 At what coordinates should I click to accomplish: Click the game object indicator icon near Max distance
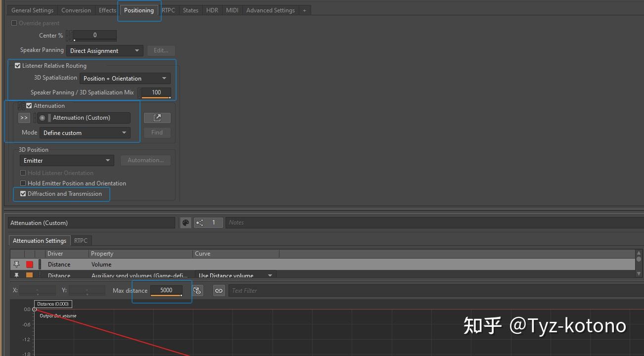(197, 291)
